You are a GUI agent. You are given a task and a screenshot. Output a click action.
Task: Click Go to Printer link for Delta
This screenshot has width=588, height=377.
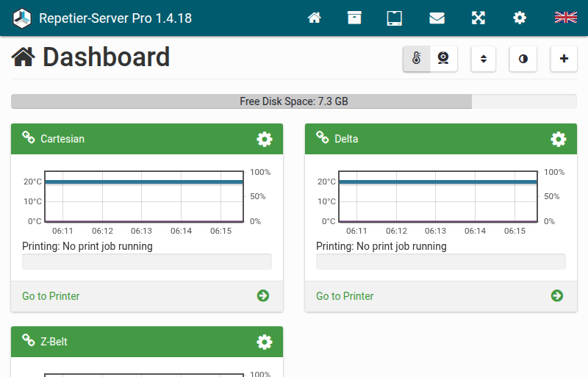pyautogui.click(x=345, y=296)
